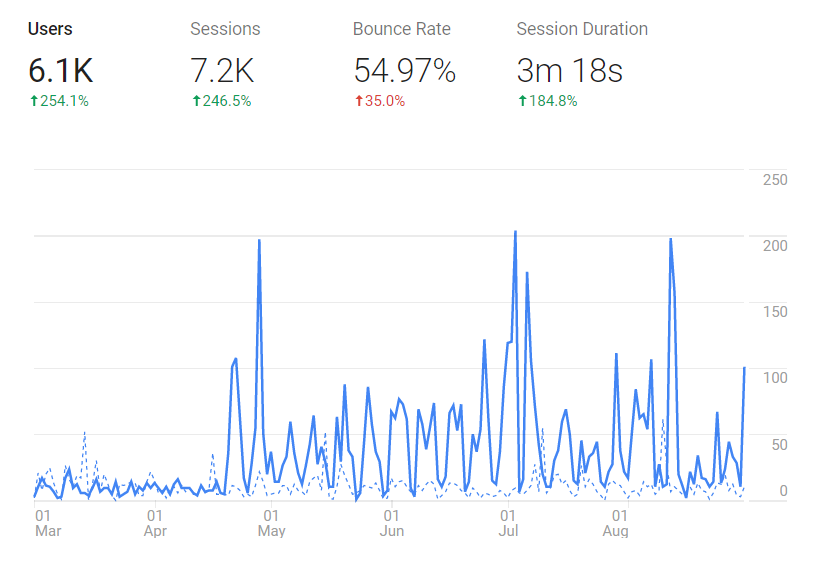813x564 pixels.
Task: Click the 150 y-axis label
Action: [775, 312]
